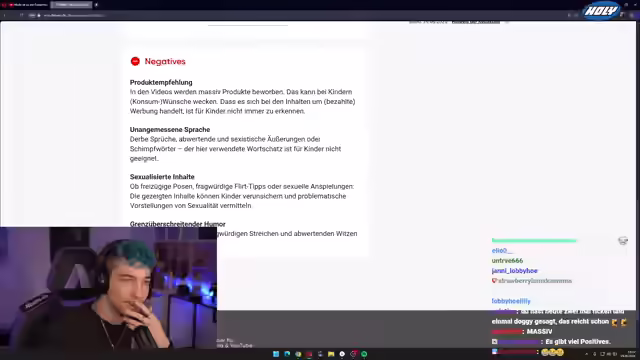Select the highlighted active browser tab
Screen dimensions: 640x360
tap(72, 5)
